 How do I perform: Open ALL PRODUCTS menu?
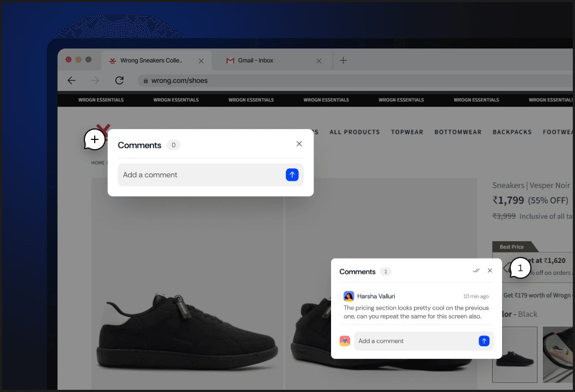(354, 132)
